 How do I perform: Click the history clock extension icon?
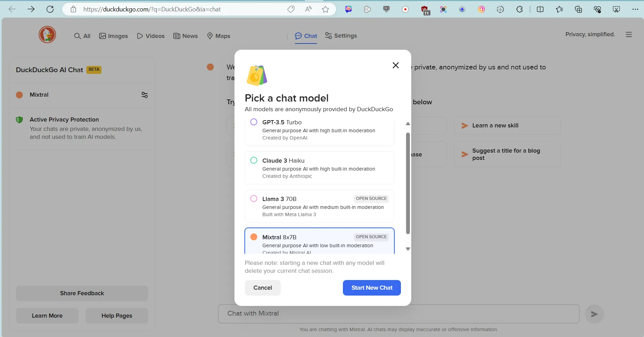[500, 9]
